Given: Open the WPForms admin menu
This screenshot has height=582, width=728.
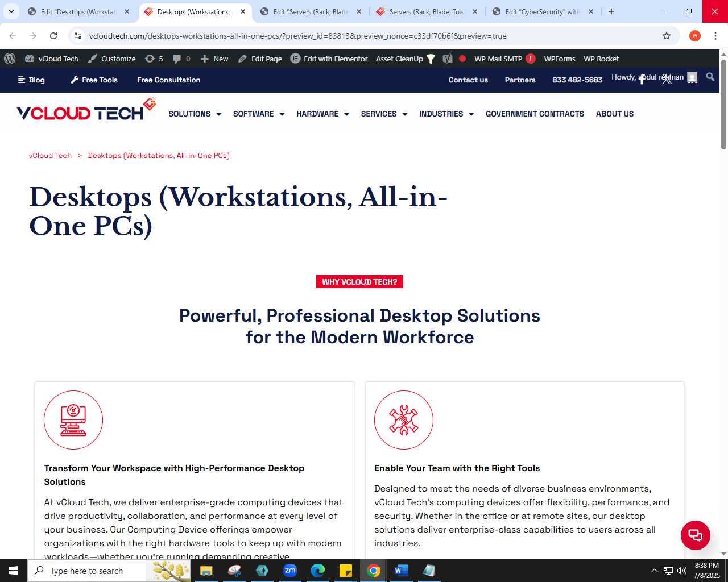Looking at the screenshot, I should [560, 59].
